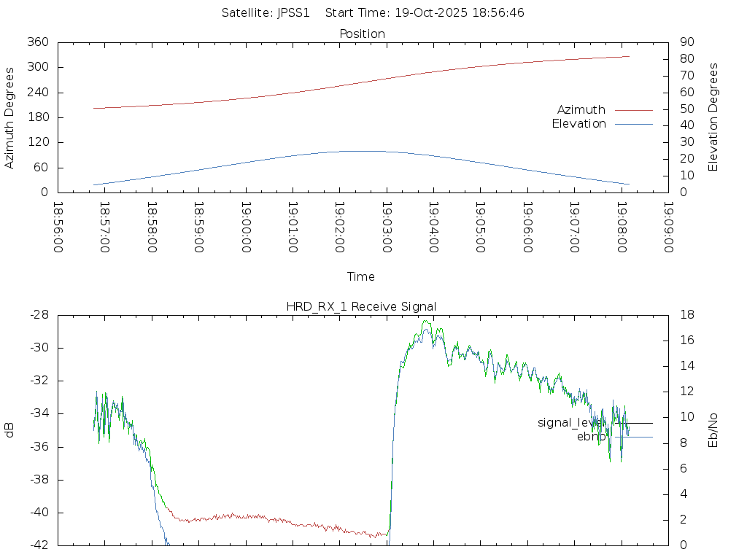Select the 19:03:00 time tick label
This screenshot has height=560, width=747.
(x=387, y=227)
